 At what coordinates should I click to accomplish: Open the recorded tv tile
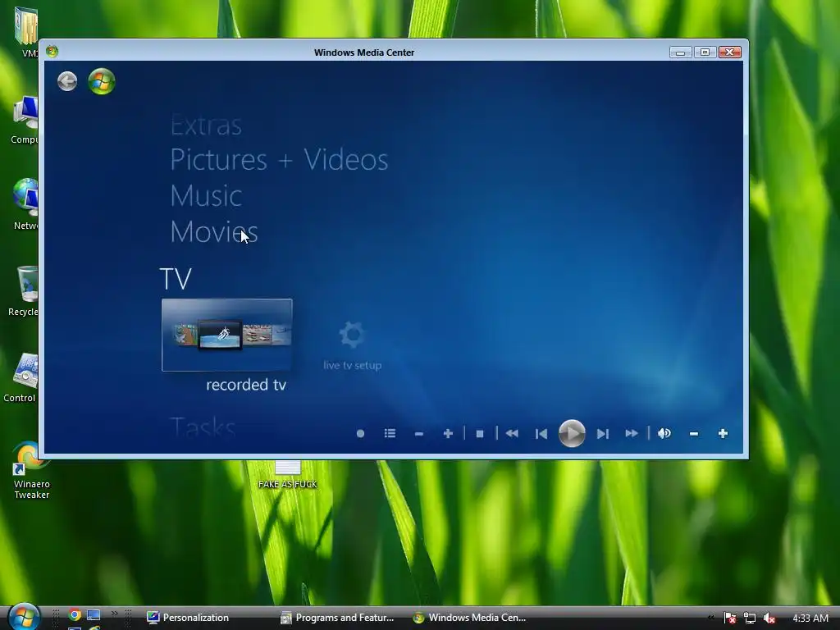click(227, 335)
